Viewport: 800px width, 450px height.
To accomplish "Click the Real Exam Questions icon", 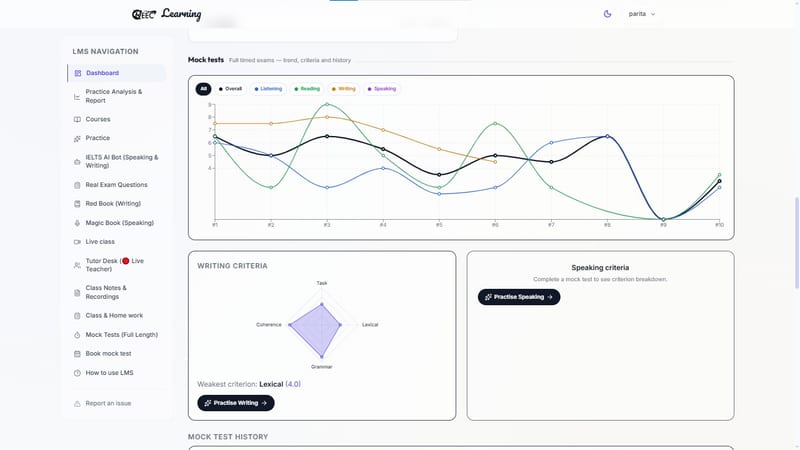I will 77,185.
